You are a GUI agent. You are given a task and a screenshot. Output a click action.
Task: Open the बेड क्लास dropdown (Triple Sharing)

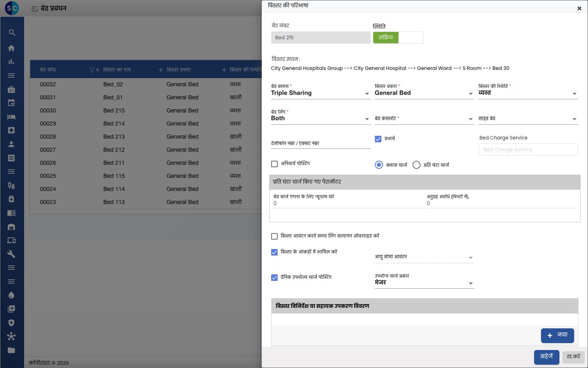click(321, 93)
